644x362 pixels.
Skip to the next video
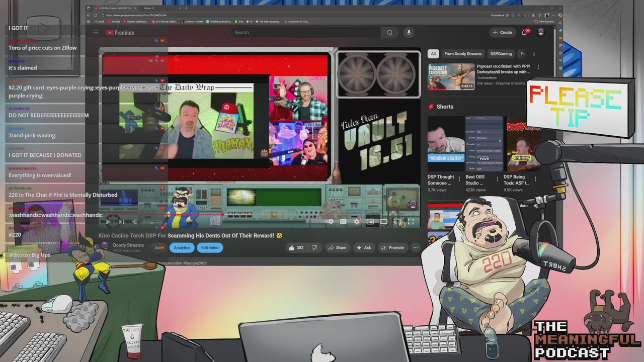pos(121,221)
